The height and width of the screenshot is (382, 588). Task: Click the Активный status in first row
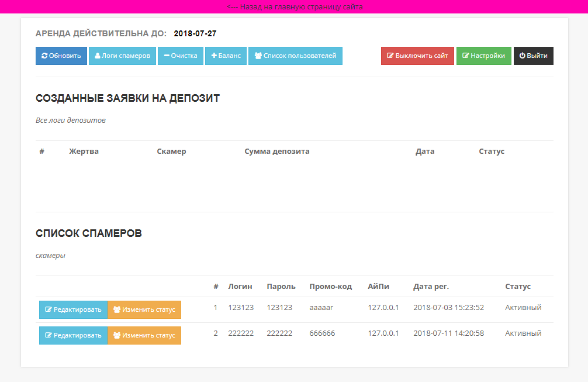523,308
